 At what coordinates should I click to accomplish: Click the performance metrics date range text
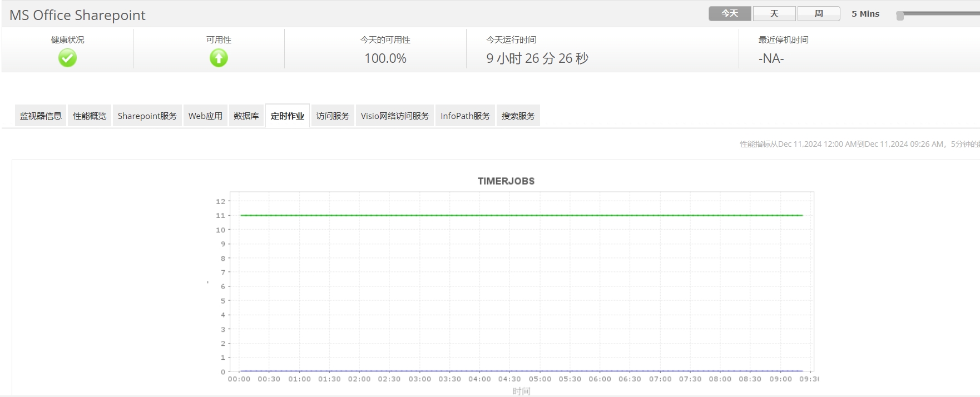[x=859, y=144]
